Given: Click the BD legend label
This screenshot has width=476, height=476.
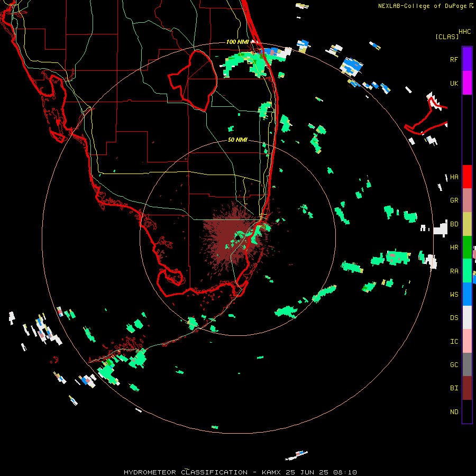Looking at the screenshot, I should click(454, 224).
